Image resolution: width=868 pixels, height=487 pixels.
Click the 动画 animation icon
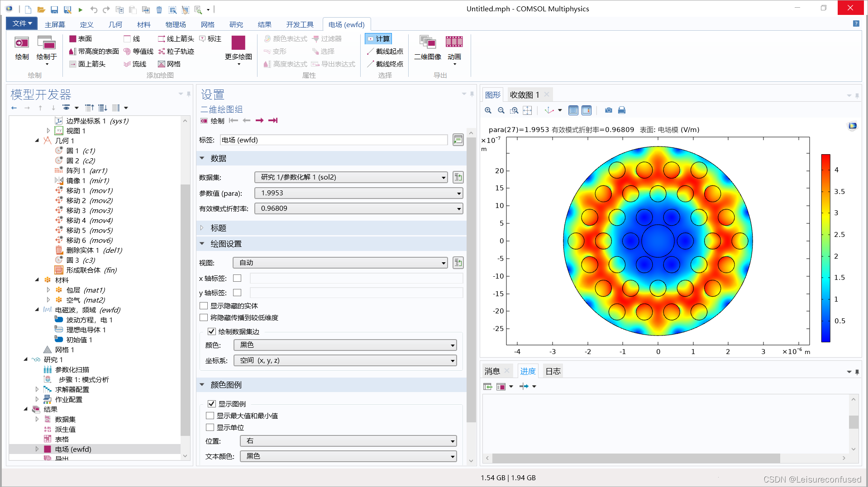click(454, 50)
